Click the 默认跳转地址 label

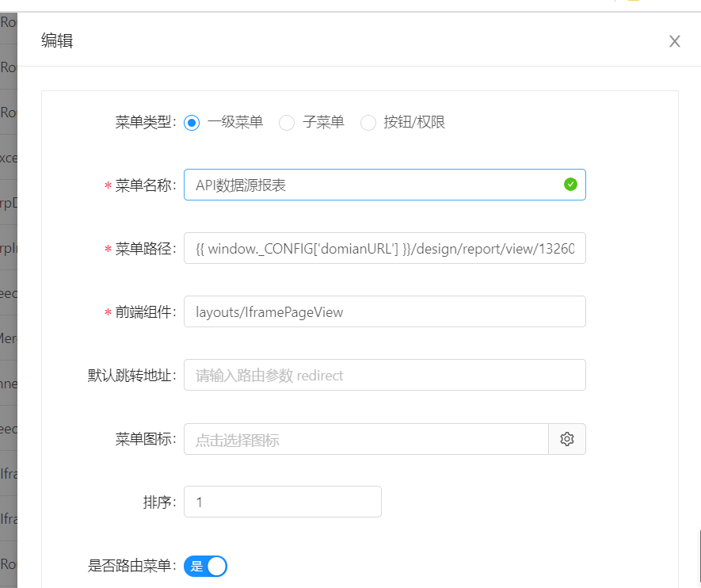(132, 376)
